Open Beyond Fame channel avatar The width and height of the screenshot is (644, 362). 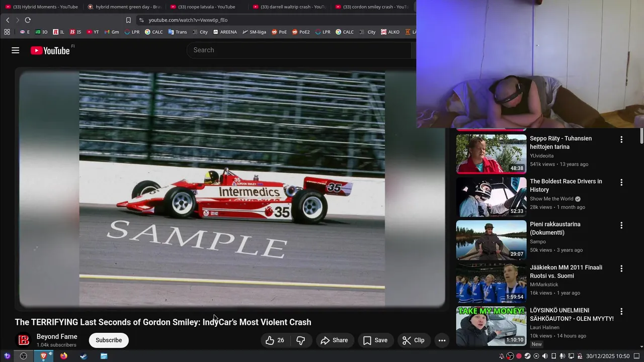pos(24,340)
